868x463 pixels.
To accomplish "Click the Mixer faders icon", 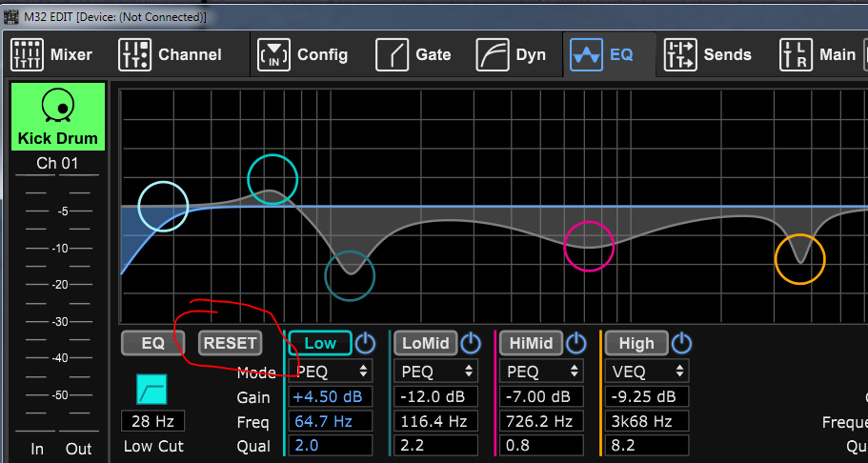I will pyautogui.click(x=27, y=55).
